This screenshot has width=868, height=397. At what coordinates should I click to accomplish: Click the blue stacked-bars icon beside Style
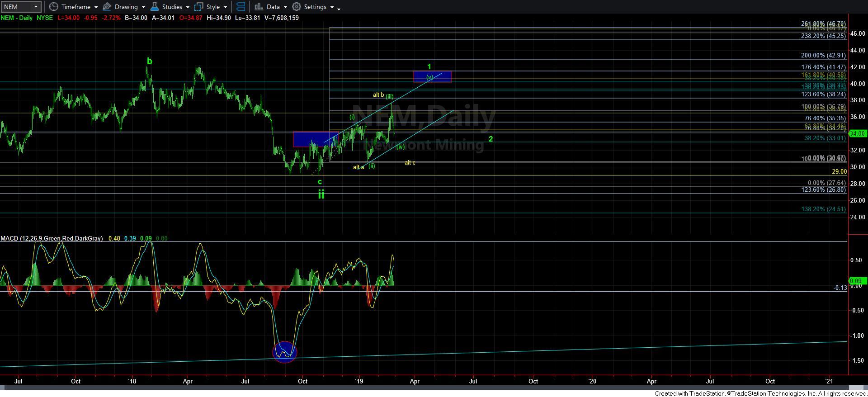(241, 7)
